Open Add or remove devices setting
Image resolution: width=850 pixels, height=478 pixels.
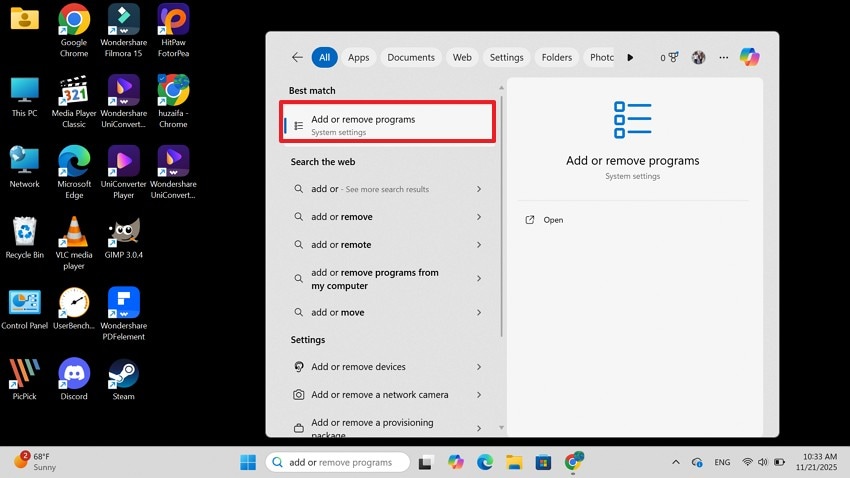coord(388,367)
